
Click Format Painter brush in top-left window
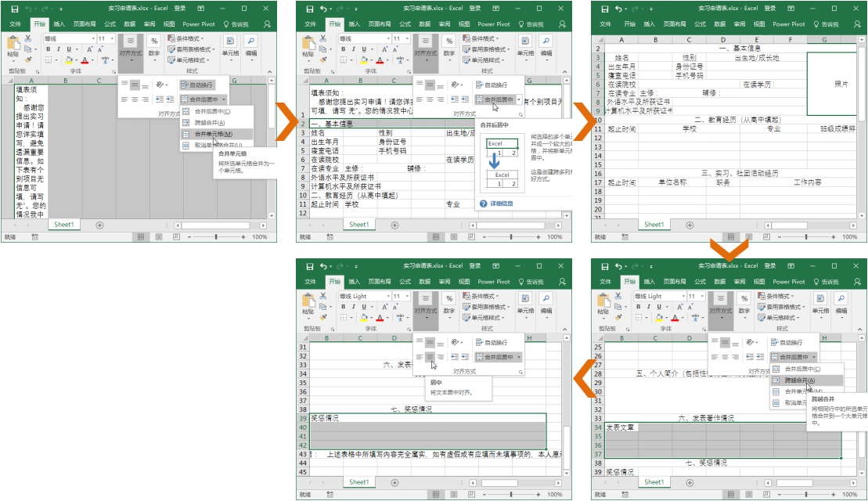click(x=27, y=59)
